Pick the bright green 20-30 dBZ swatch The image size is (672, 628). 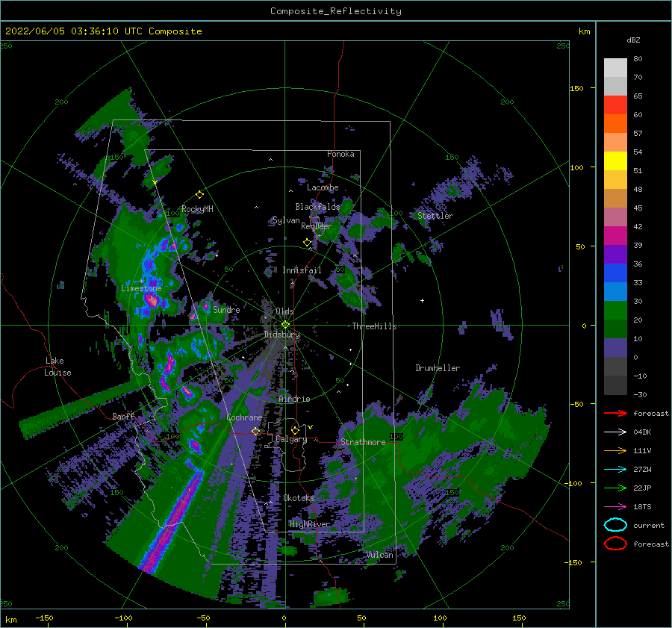pos(615,311)
